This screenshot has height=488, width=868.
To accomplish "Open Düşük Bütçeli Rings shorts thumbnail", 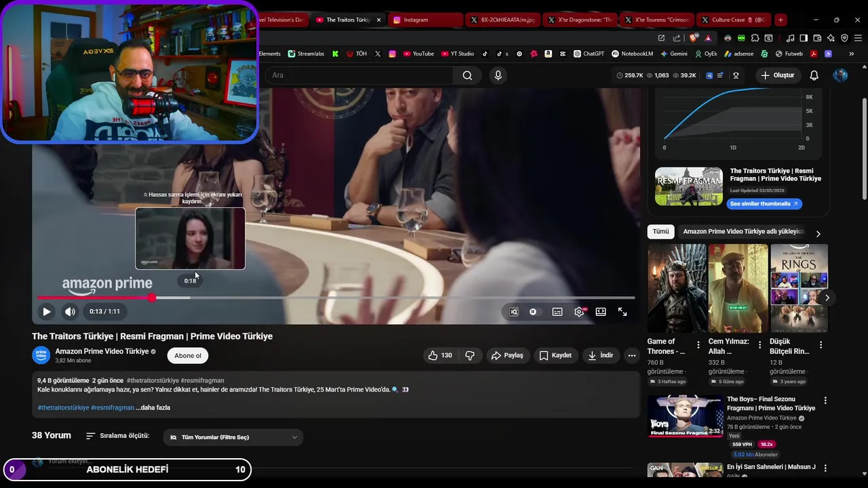I will click(x=799, y=288).
